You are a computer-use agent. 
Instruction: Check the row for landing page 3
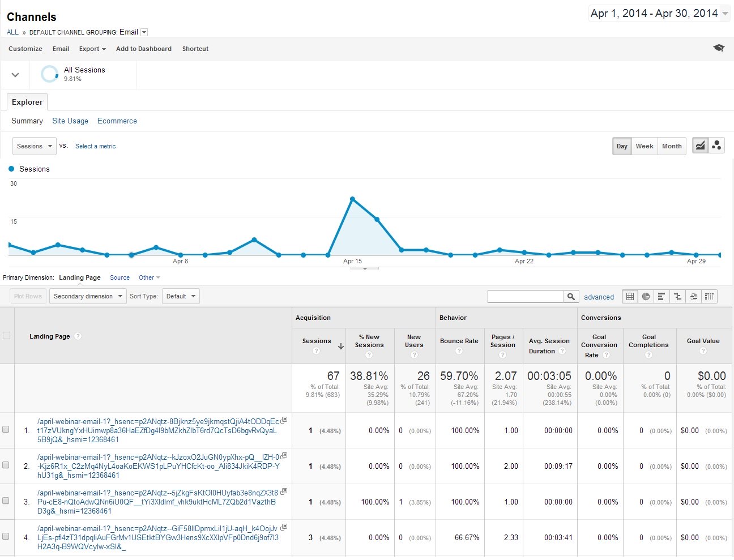pos(6,502)
